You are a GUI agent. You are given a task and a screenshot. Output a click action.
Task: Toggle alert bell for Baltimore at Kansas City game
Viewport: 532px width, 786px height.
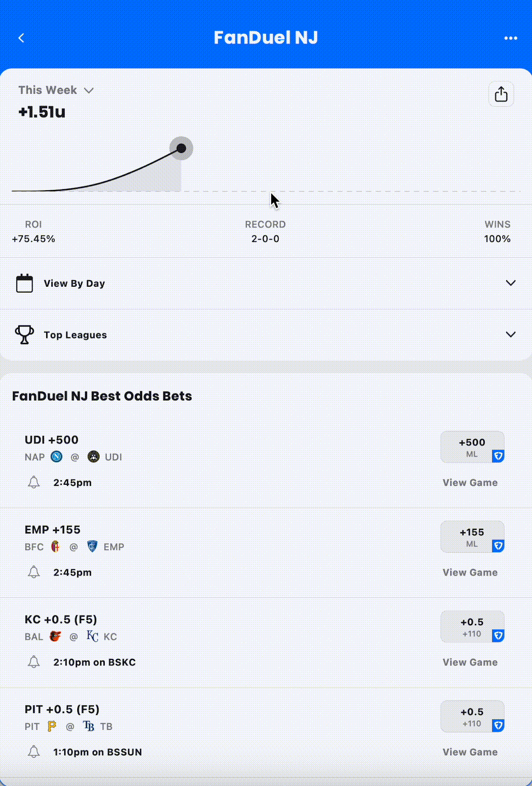(34, 662)
